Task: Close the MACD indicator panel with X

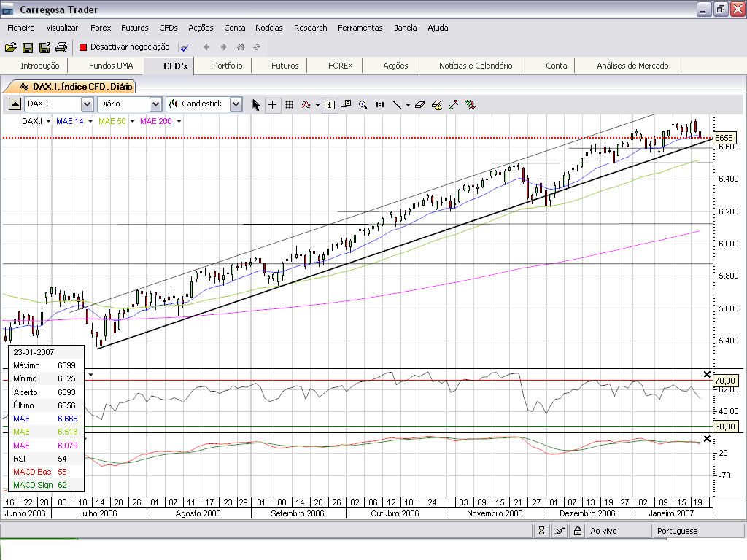Action: [707, 438]
